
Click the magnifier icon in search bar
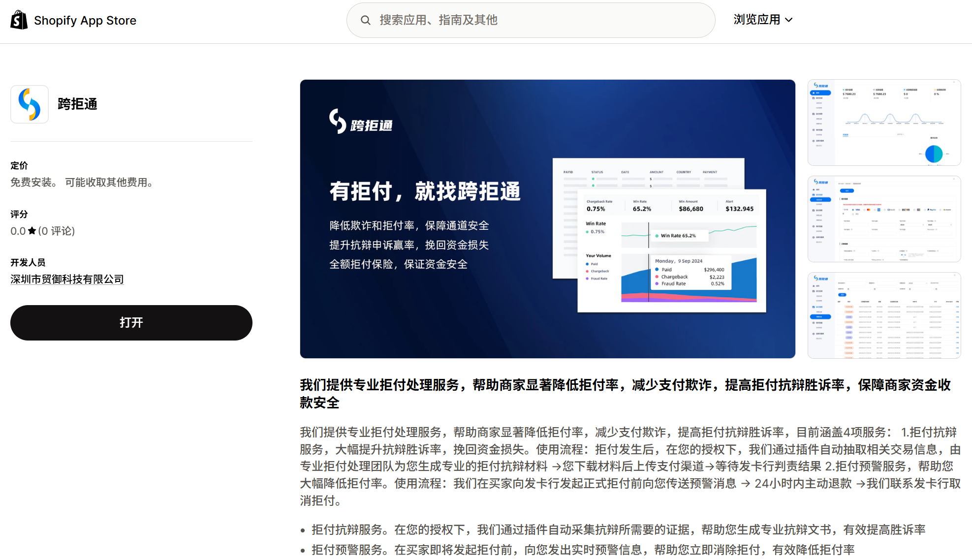365,20
